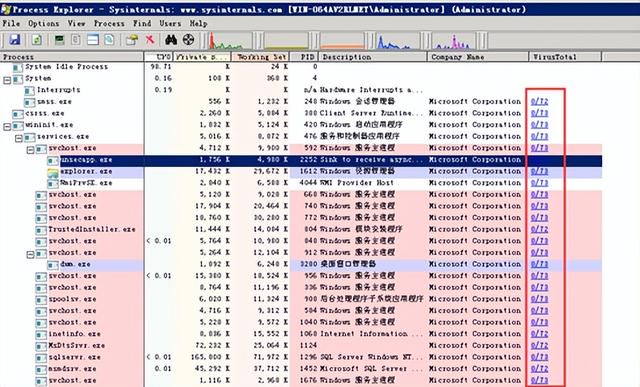Open the Help menu

(x=198, y=24)
